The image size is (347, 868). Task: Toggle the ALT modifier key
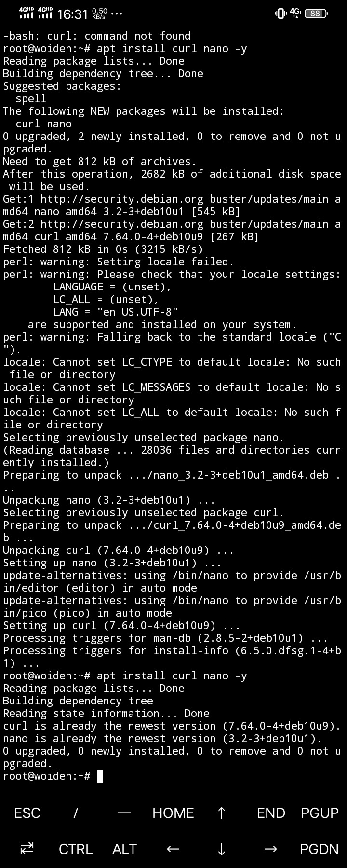click(124, 849)
